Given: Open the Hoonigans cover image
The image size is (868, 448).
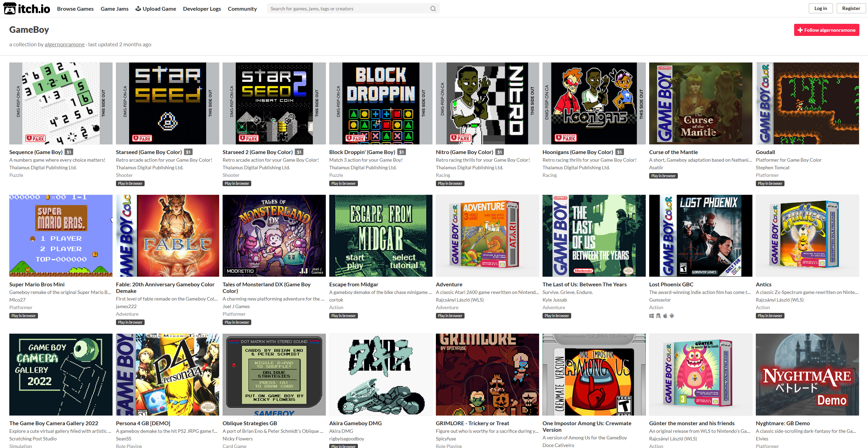Looking at the screenshot, I should pos(594,103).
